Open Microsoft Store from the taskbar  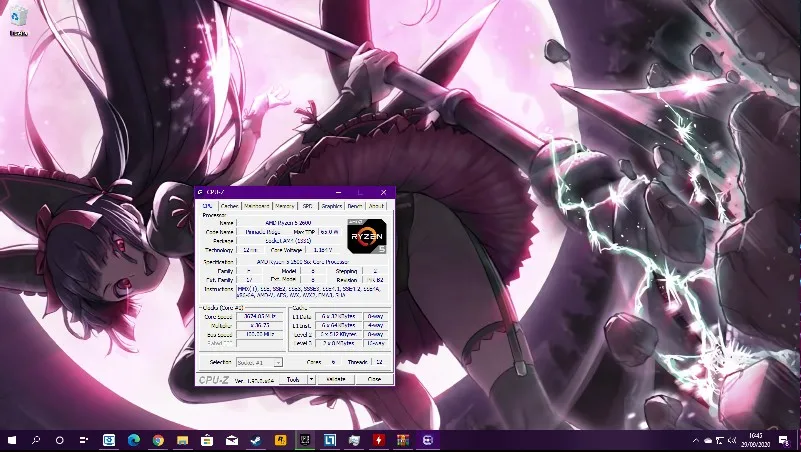coord(207,440)
